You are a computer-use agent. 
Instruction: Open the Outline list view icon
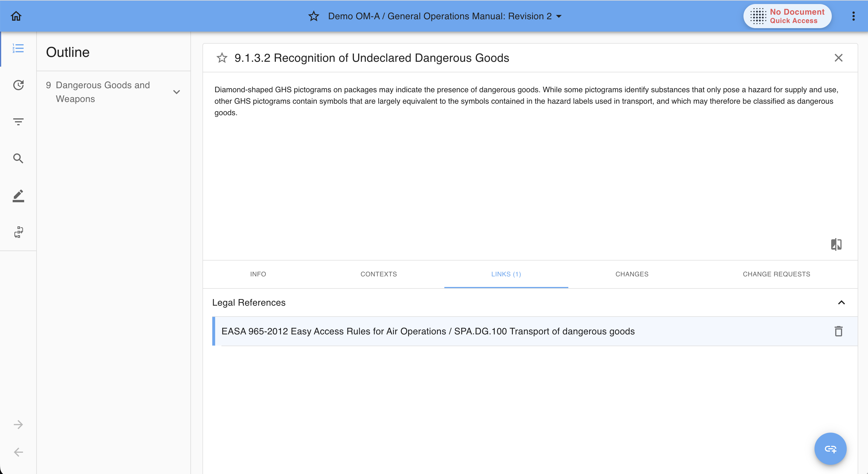[18, 49]
